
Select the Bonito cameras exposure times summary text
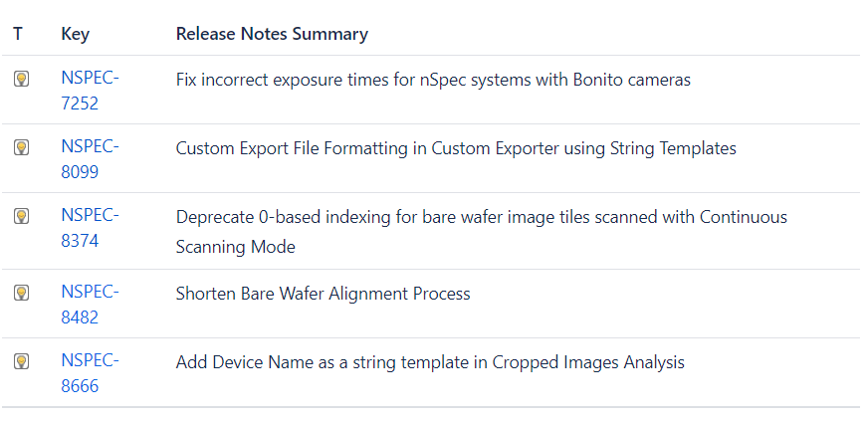tap(433, 80)
